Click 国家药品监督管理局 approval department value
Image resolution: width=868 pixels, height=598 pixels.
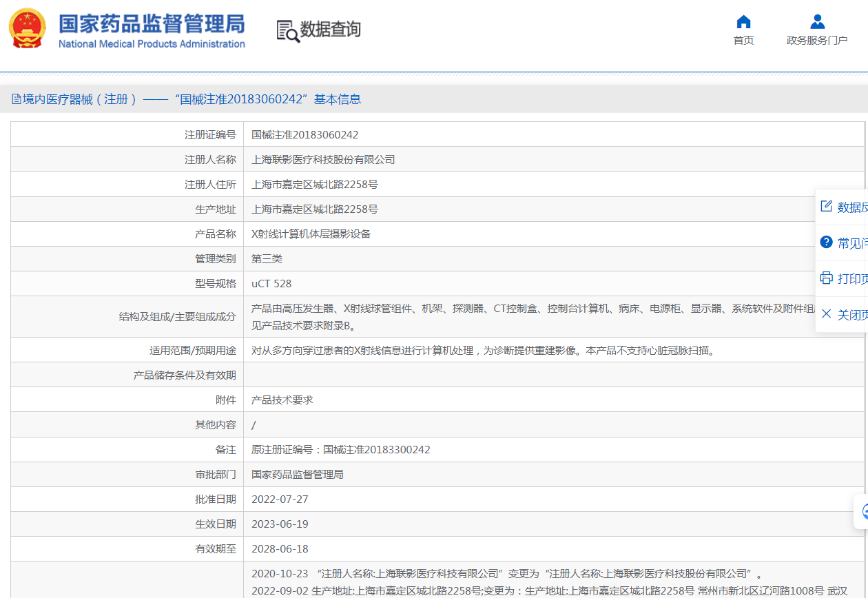(298, 475)
